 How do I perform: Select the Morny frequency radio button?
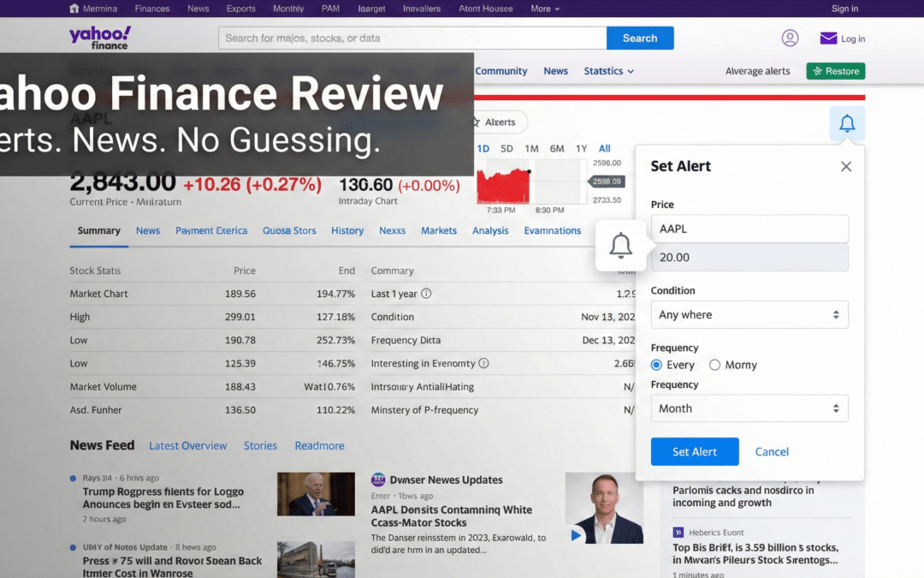point(714,365)
